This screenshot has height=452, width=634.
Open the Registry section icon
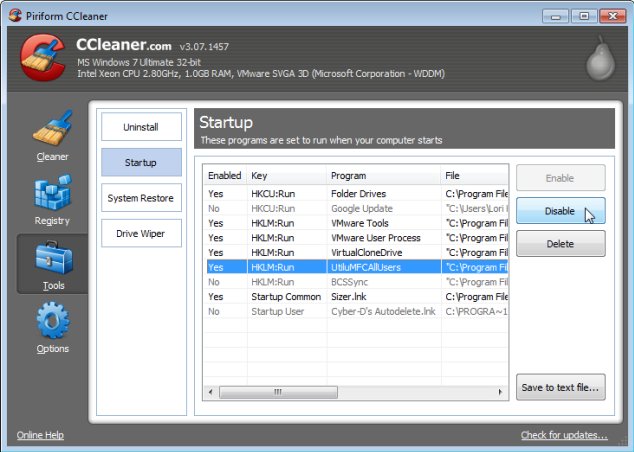pos(52,194)
